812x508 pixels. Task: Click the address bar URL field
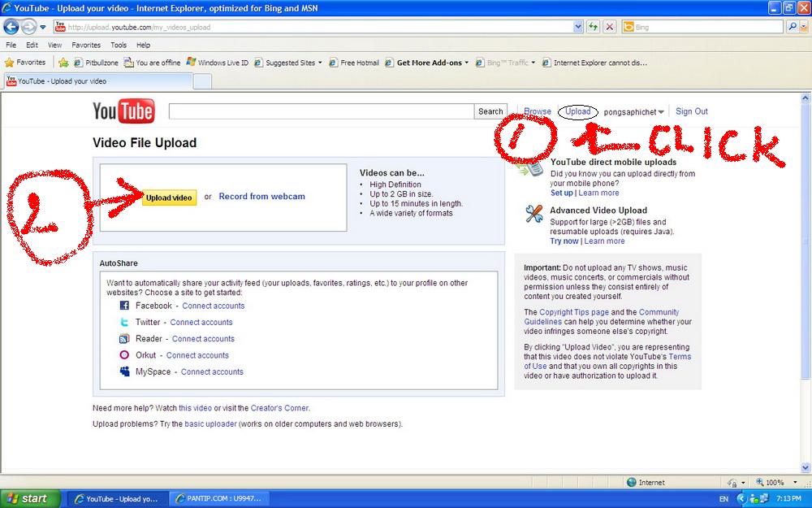[x=313, y=27]
